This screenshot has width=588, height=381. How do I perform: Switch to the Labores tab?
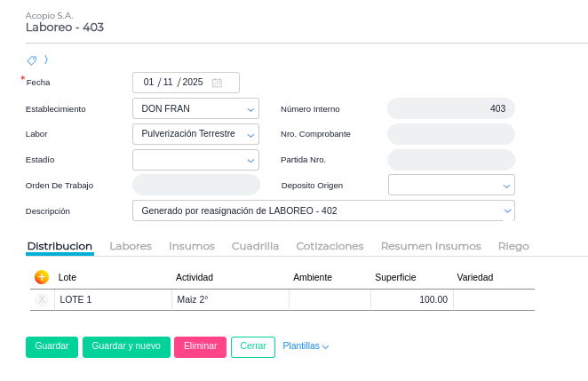click(x=131, y=246)
